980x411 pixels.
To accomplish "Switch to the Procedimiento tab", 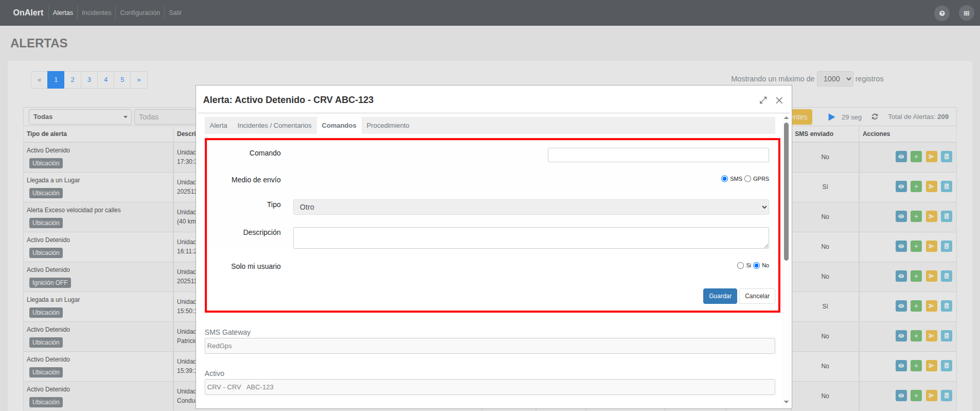I will [x=388, y=126].
